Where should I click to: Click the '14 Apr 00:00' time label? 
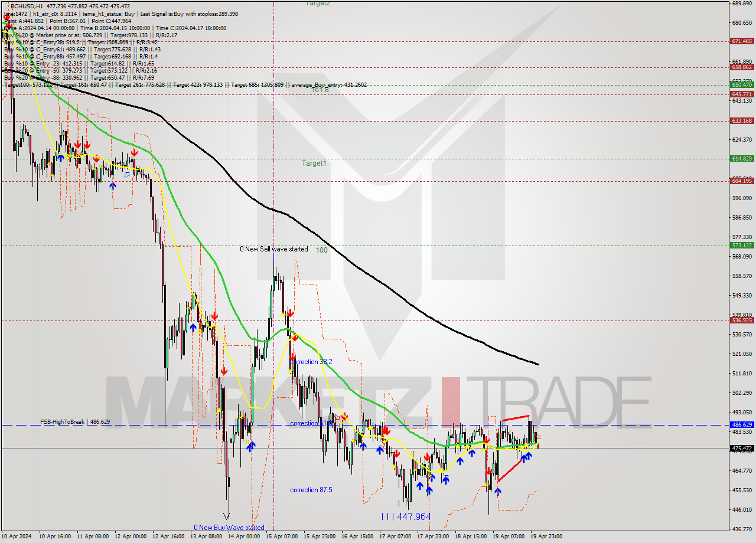pos(244,537)
